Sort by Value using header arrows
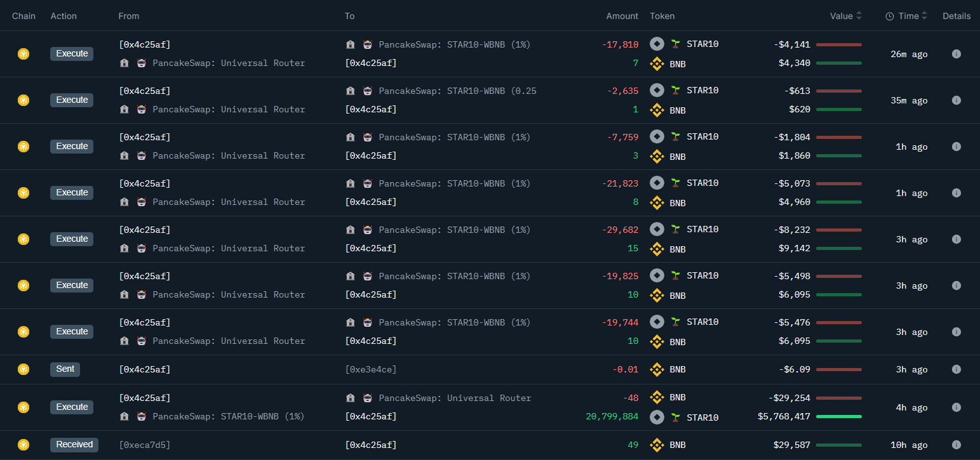 (x=859, y=16)
